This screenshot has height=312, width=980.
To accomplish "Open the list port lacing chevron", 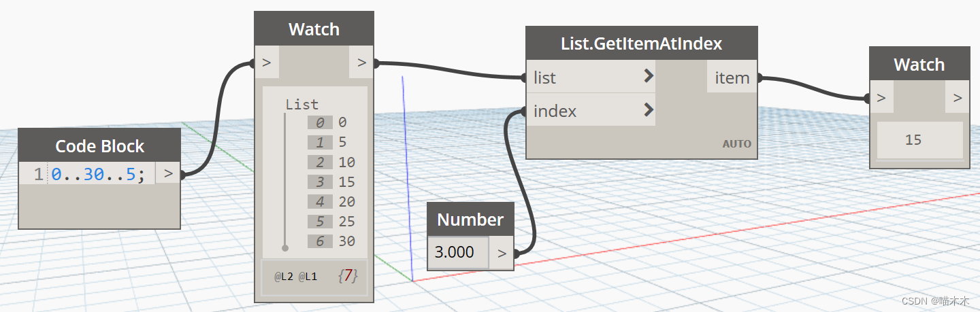I will [648, 76].
